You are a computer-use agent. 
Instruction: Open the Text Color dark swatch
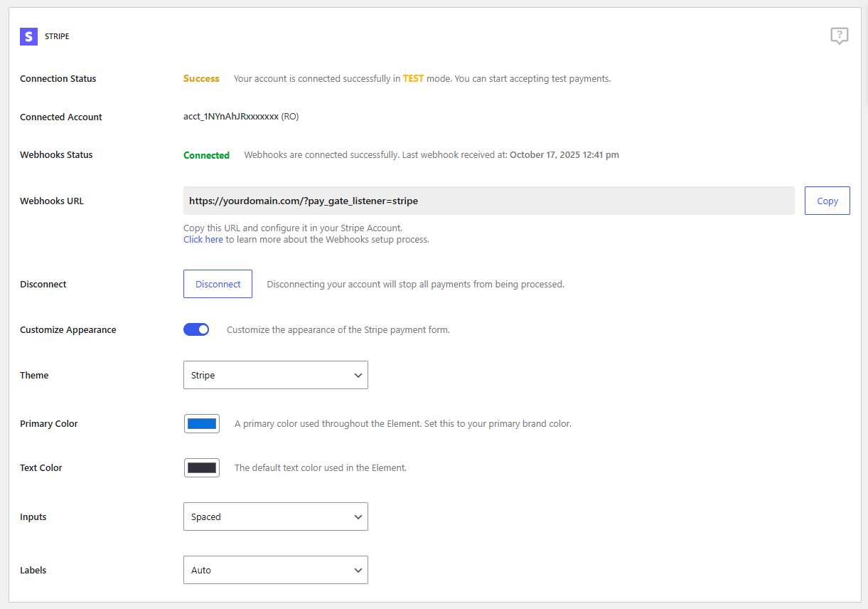[202, 468]
